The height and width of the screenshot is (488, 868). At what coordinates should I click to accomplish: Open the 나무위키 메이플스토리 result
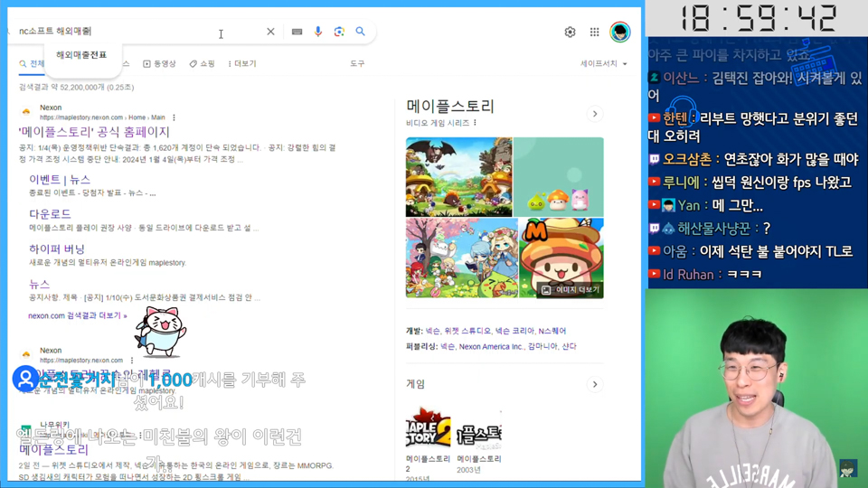53,449
